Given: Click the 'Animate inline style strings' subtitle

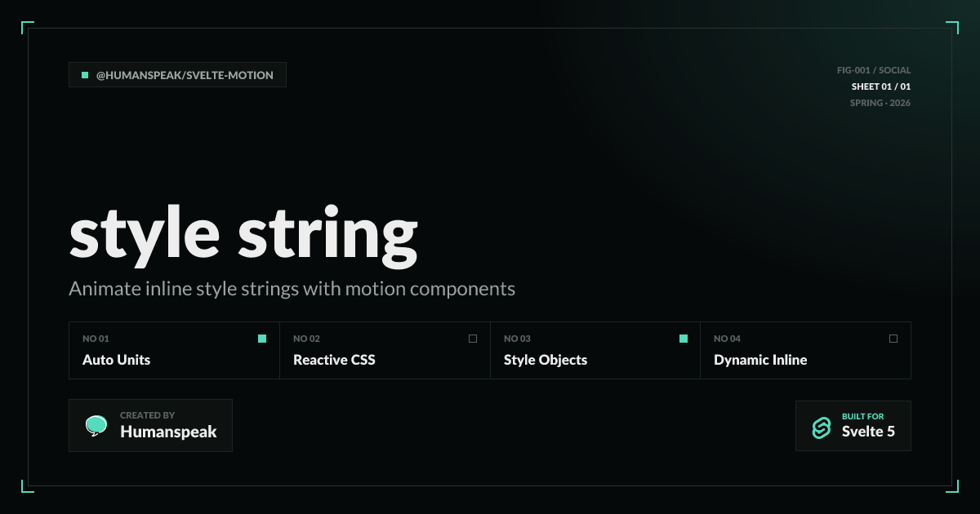Looking at the screenshot, I should [292, 289].
